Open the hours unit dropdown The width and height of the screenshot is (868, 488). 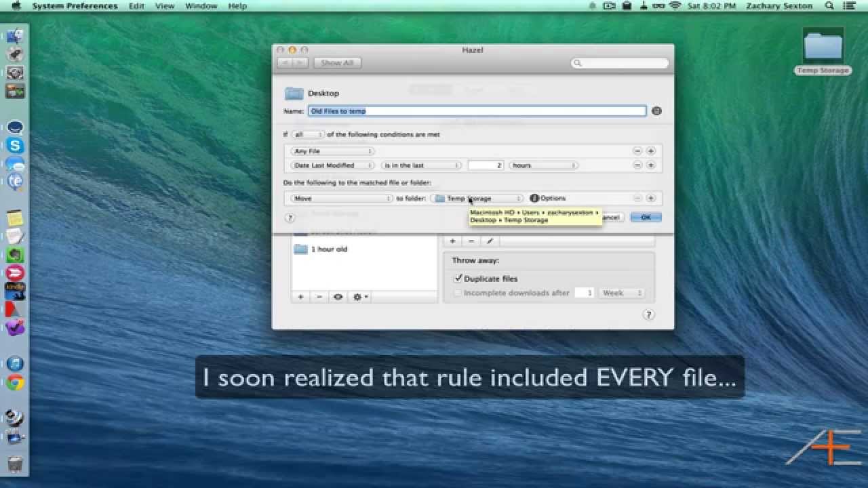tap(544, 165)
